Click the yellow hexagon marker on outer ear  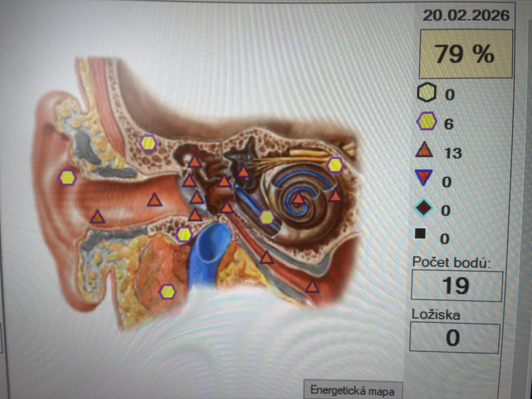tap(68, 178)
